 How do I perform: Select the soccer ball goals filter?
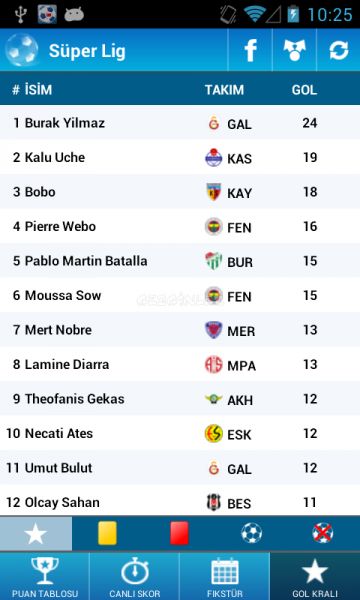click(x=251, y=533)
